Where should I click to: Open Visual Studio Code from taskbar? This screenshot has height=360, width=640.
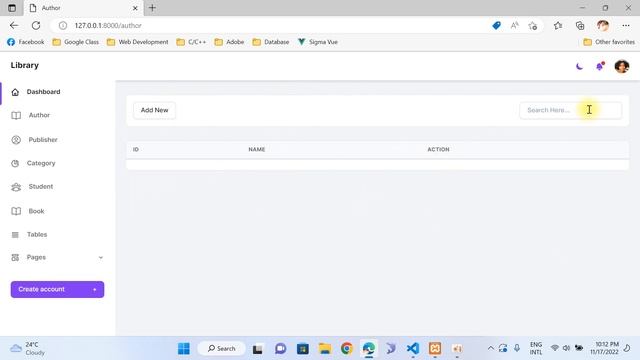point(413,349)
